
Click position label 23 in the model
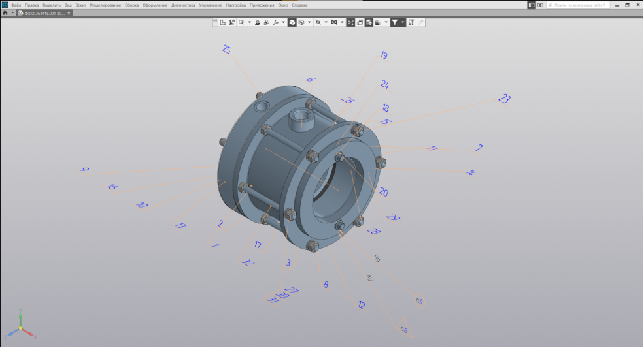tap(503, 99)
